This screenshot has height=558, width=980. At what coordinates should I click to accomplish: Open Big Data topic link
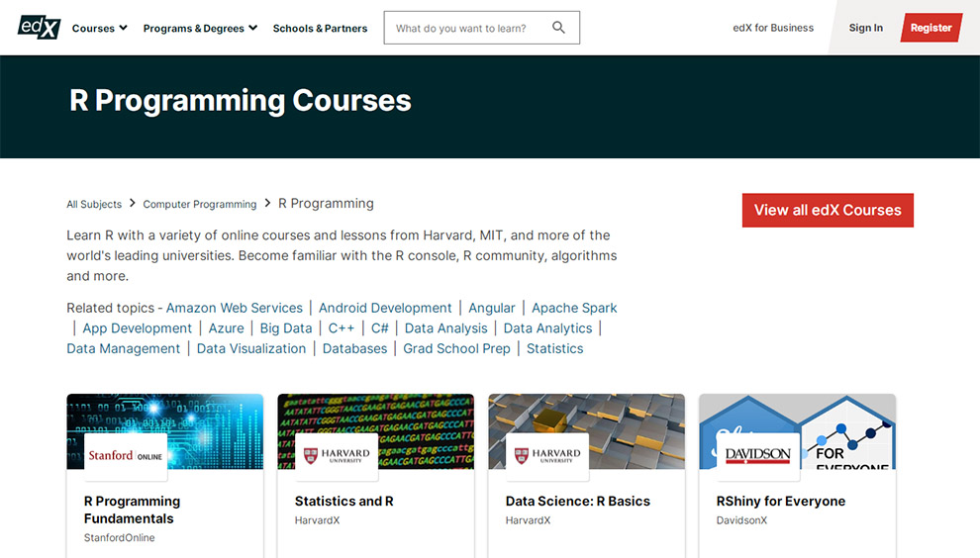click(x=286, y=328)
